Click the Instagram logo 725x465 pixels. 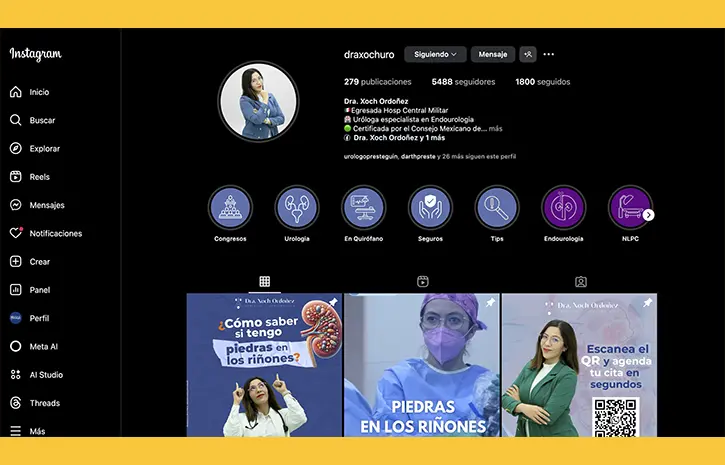(36, 54)
